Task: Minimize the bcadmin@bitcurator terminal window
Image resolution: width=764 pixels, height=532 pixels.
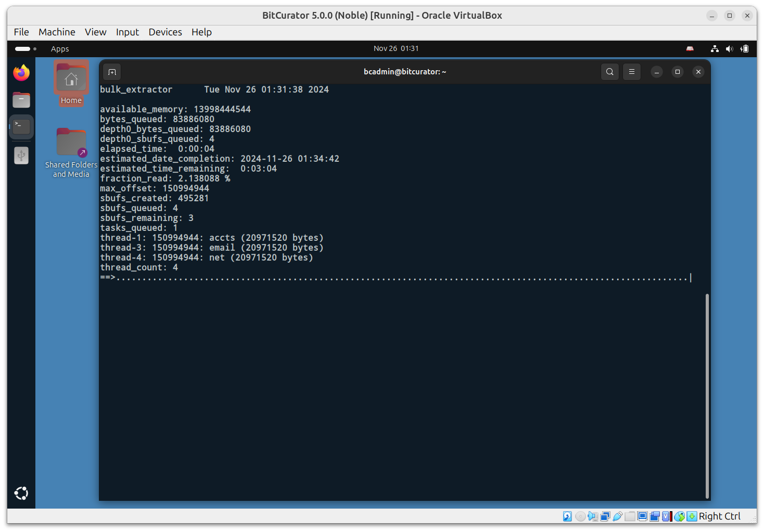Action: click(x=657, y=72)
